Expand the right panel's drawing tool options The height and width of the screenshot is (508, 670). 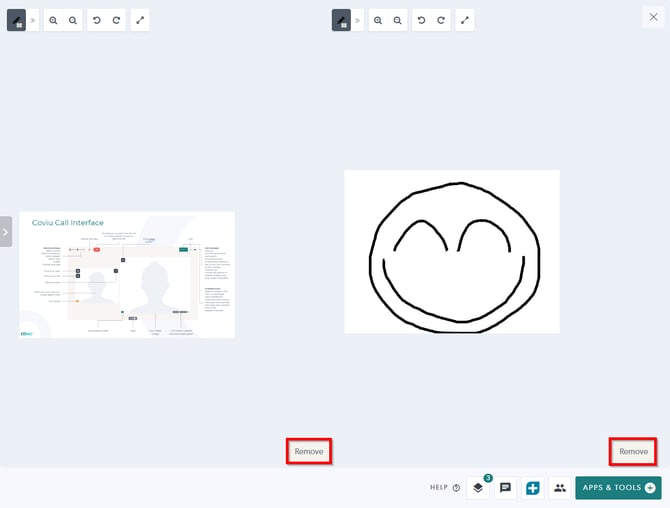[357, 20]
